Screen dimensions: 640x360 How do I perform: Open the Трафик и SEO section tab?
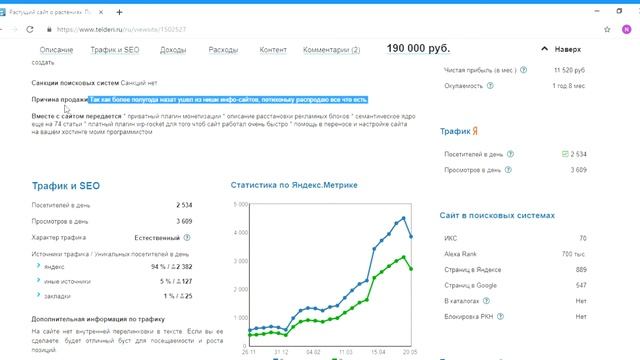click(115, 50)
